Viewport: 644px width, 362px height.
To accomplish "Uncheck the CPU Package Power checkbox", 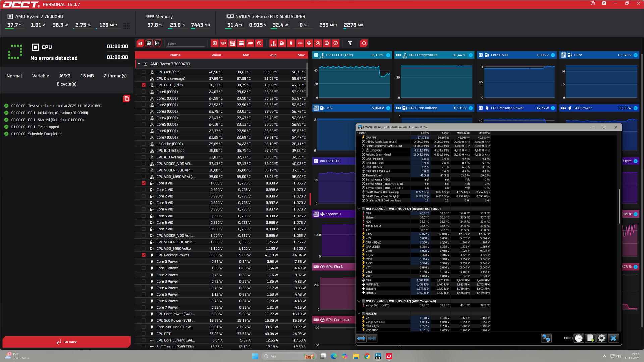I will [x=144, y=255].
